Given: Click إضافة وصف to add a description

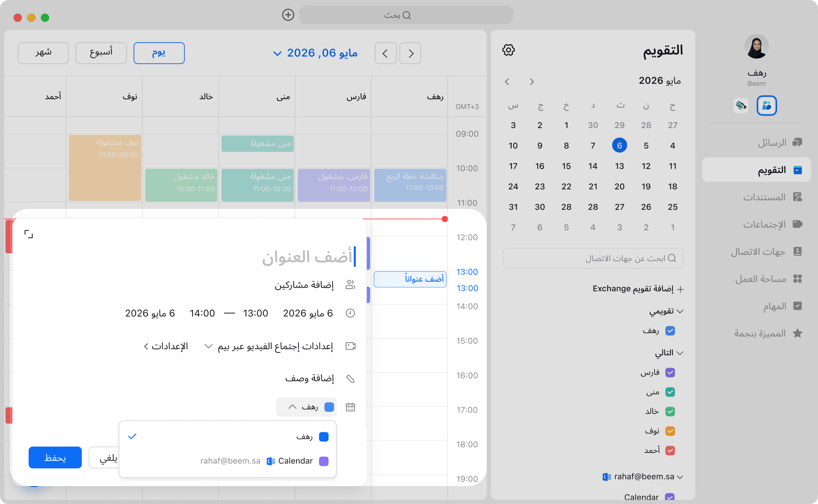Looking at the screenshot, I should pyautogui.click(x=309, y=378).
